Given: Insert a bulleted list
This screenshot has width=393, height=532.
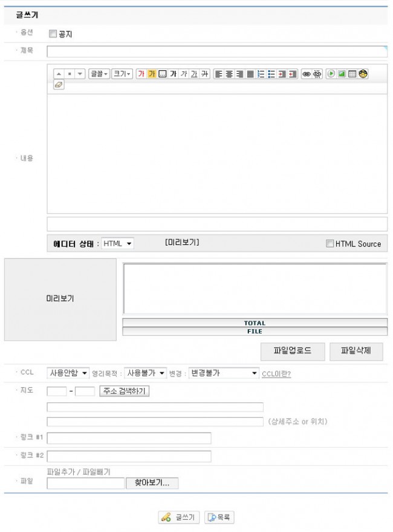Looking at the screenshot, I should tap(271, 74).
